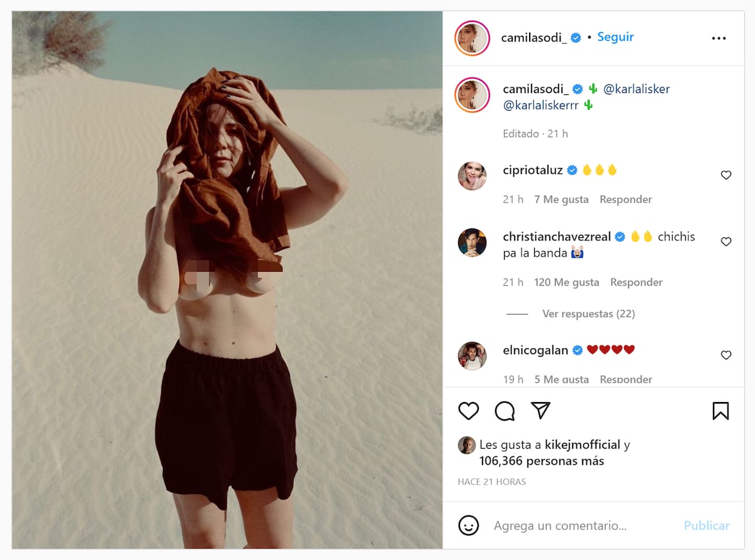This screenshot has height=560, width=755.
Task: Open the three-dot more options menu
Action: tap(719, 38)
